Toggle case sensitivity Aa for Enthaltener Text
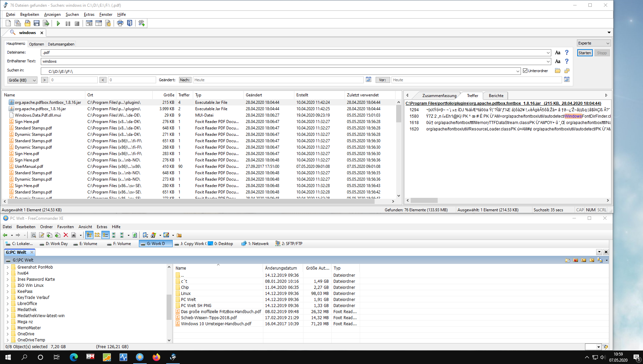 (558, 61)
